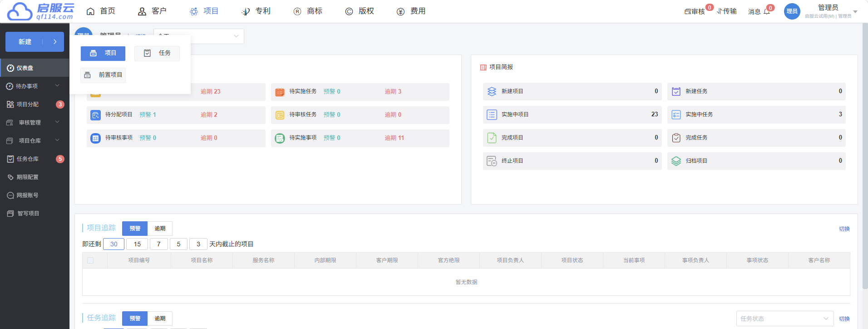Select the 逾期 toggle in 任务追踪
Screen dimensions: 868x329
point(160,319)
